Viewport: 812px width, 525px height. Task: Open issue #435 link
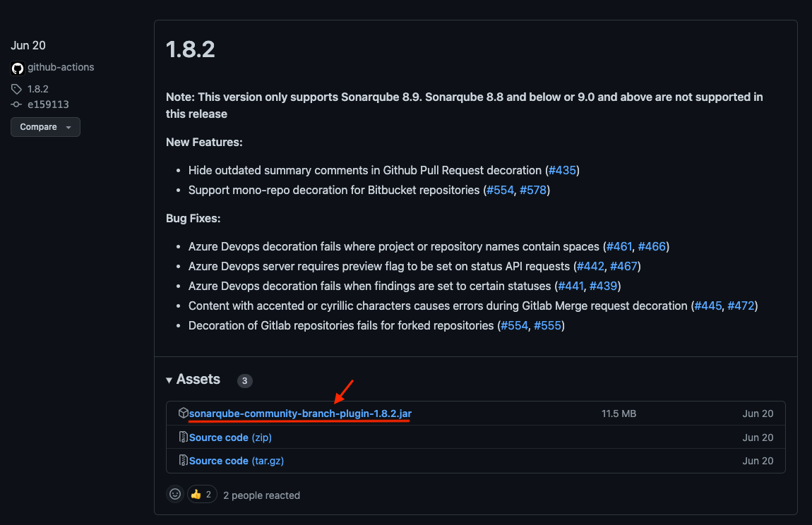coord(562,170)
